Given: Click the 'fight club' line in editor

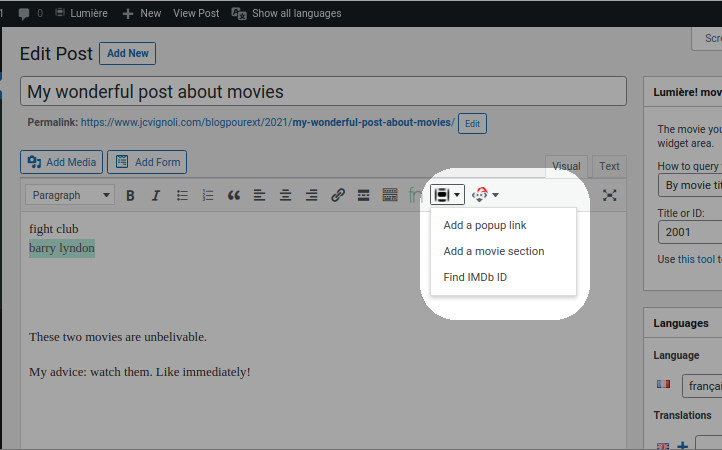Looking at the screenshot, I should click(x=54, y=229).
